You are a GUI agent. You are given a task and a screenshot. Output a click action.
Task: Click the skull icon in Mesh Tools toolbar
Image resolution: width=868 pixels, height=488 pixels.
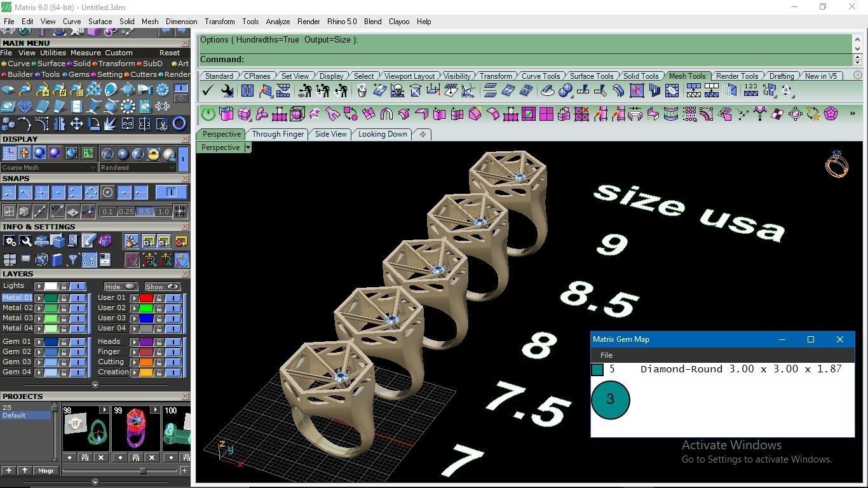point(398,91)
